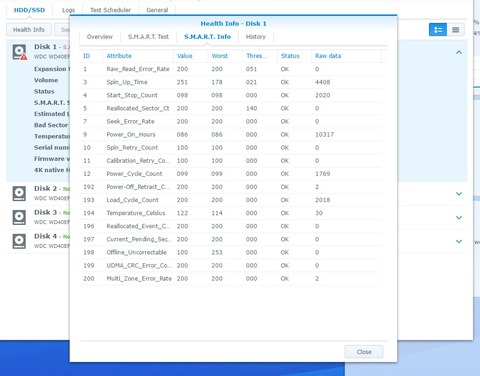
Task: Select the Offline_Uncorrectable attribute
Action: tap(231, 252)
